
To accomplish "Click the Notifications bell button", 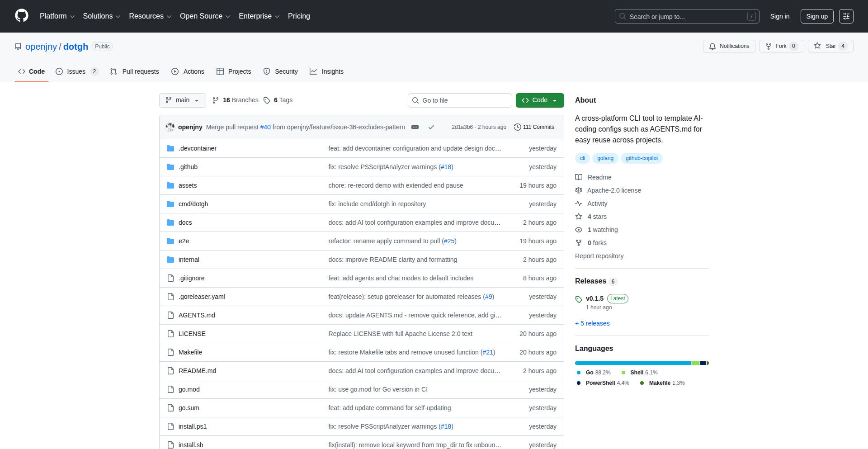I will pos(729,46).
